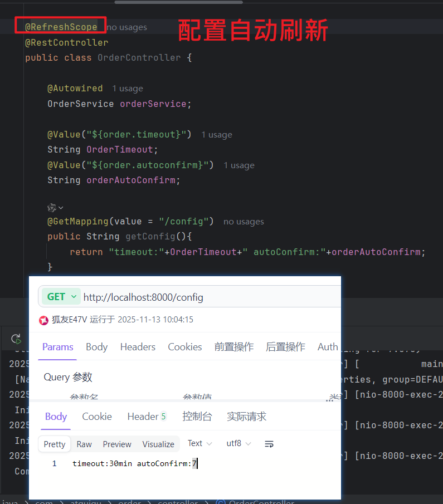The height and width of the screenshot is (504, 443).
Task: Choose the Pretty view mode
Action: pos(55,444)
